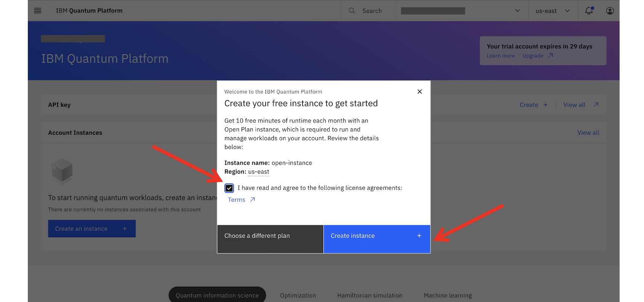This screenshot has height=302, width=644.
Task: Click Choose a different plan
Action: (x=270, y=239)
